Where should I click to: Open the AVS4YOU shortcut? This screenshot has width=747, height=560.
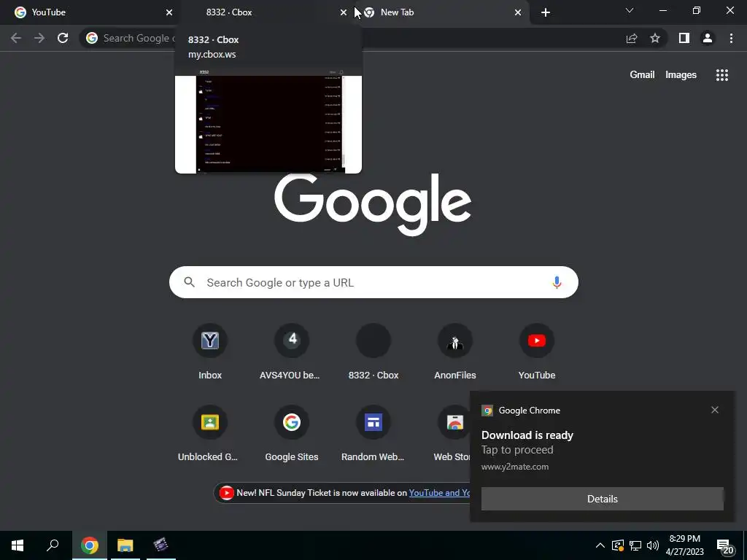click(x=292, y=352)
